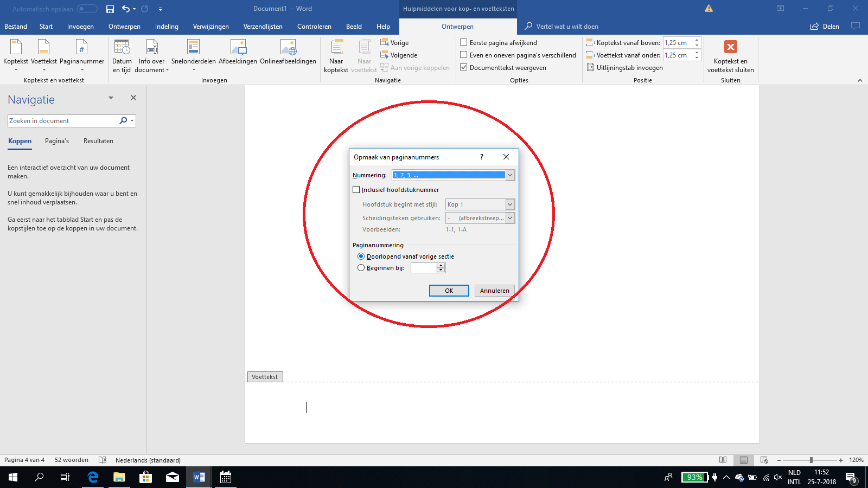Expand the Nummering format dropdown
868x488 pixels.
pyautogui.click(x=509, y=175)
